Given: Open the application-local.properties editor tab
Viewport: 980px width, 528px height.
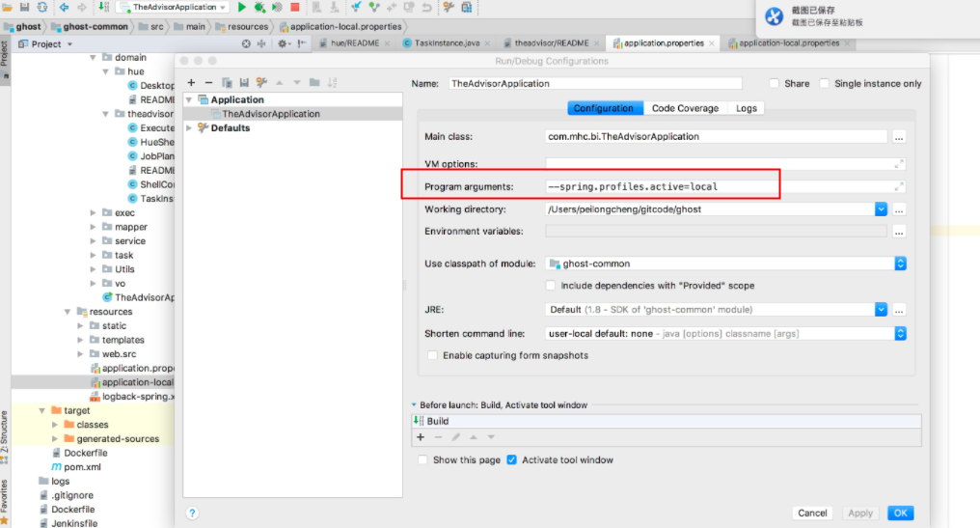Looking at the screenshot, I should (x=789, y=43).
